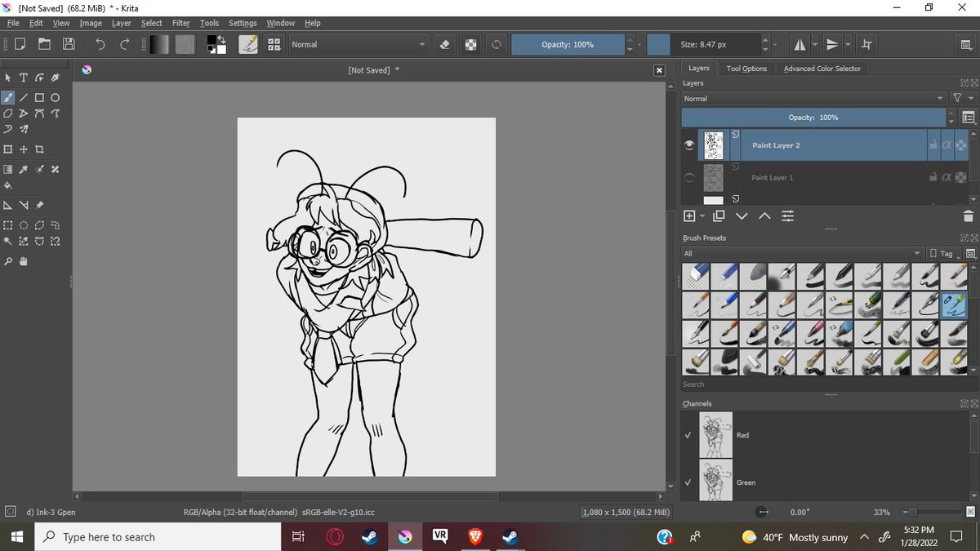This screenshot has width=980, height=551.
Task: Toggle preserve alpha checkerboard button
Action: (x=470, y=44)
